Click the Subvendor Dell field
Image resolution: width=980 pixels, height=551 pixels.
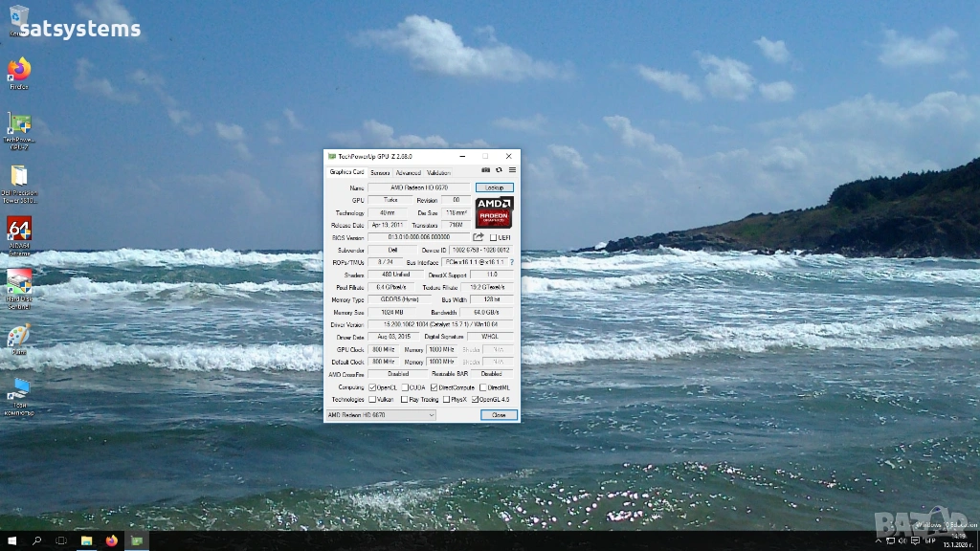[x=392, y=250]
